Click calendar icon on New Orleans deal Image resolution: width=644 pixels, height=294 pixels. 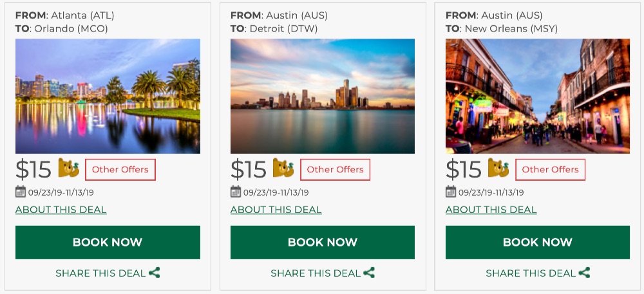pyautogui.click(x=451, y=192)
